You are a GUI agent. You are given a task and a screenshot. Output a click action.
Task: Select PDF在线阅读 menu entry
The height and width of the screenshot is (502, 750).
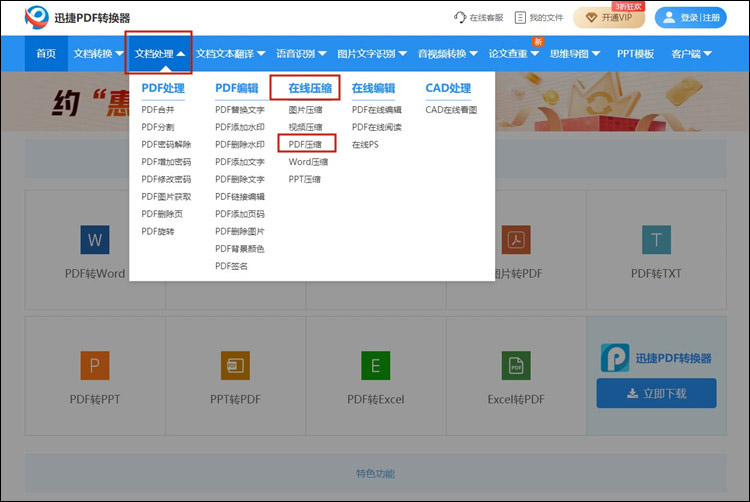pos(377,127)
